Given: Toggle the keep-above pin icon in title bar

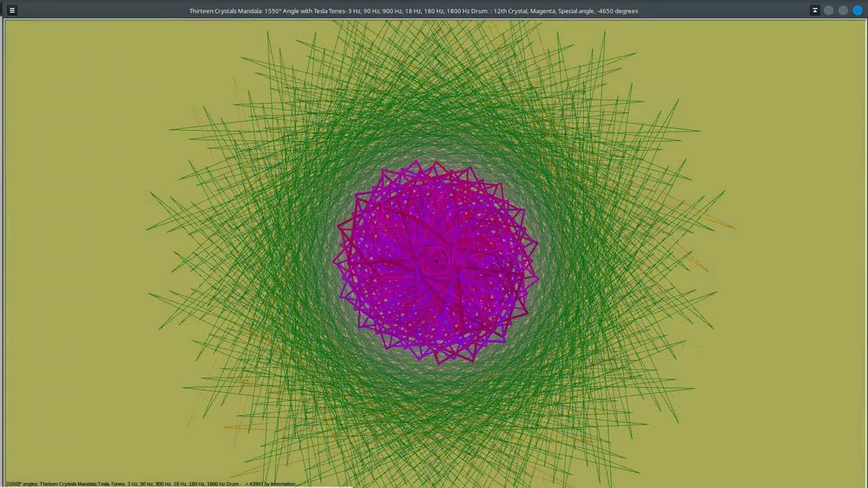Looking at the screenshot, I should click(814, 11).
